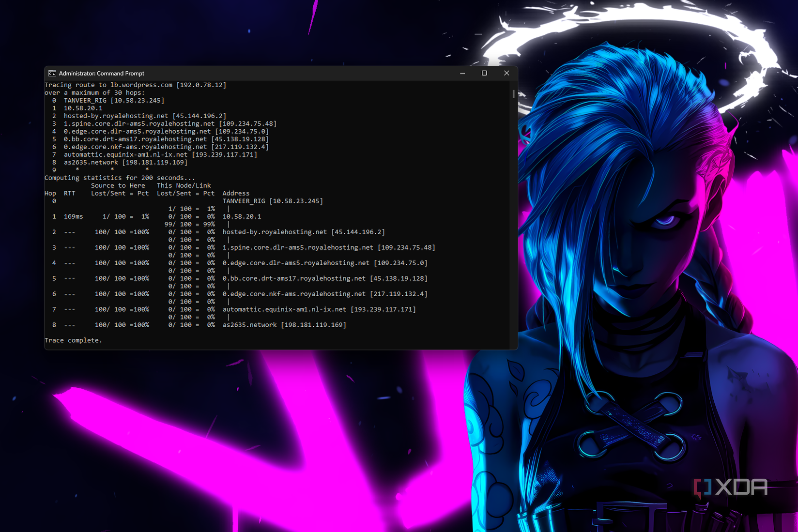Click the 'Trace complete.' line

(x=74, y=341)
